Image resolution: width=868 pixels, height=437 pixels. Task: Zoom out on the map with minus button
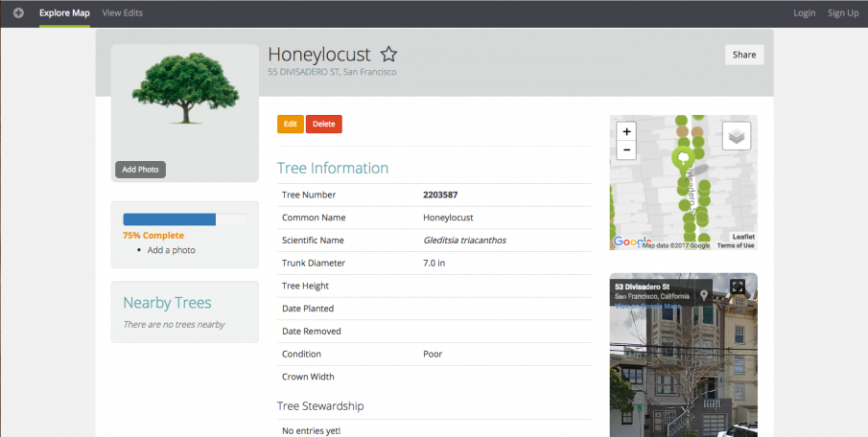(626, 149)
